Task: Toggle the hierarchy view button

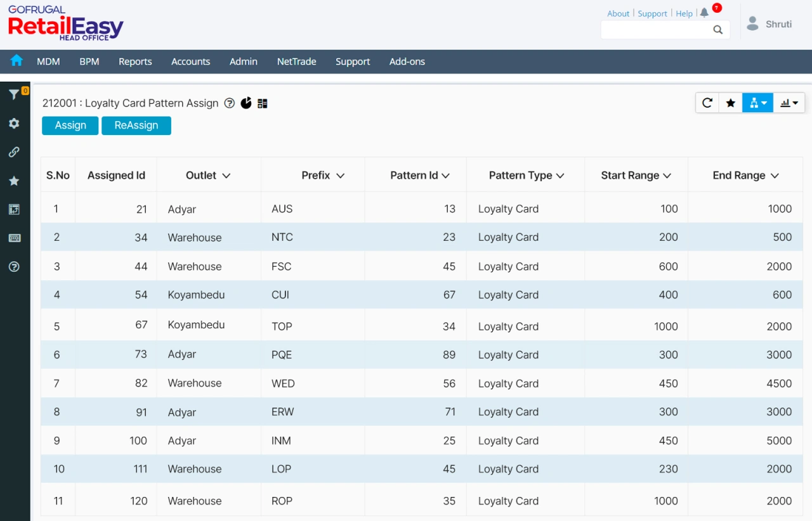Action: click(x=757, y=102)
